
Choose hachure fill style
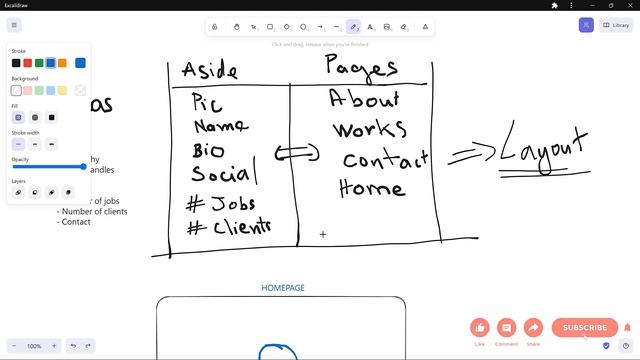click(x=18, y=118)
